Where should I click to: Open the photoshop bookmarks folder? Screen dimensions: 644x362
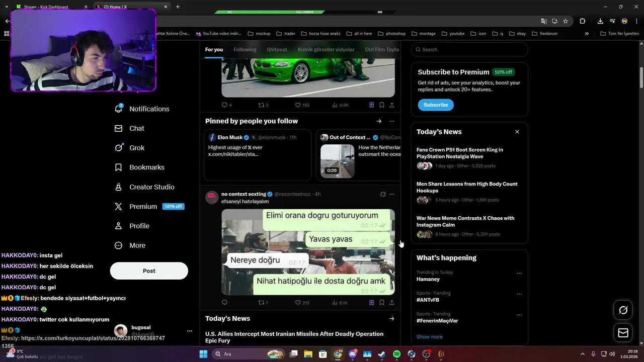click(391, 33)
